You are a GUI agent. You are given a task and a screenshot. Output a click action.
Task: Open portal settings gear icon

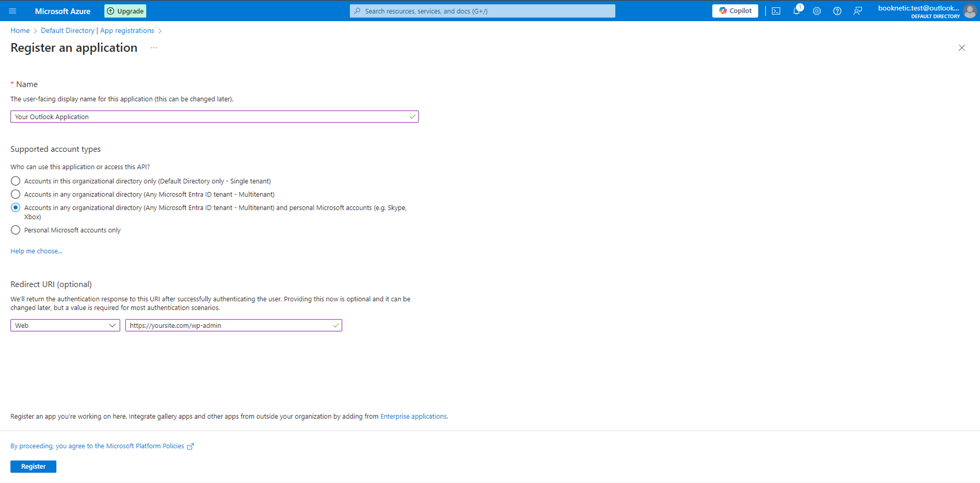tap(817, 11)
